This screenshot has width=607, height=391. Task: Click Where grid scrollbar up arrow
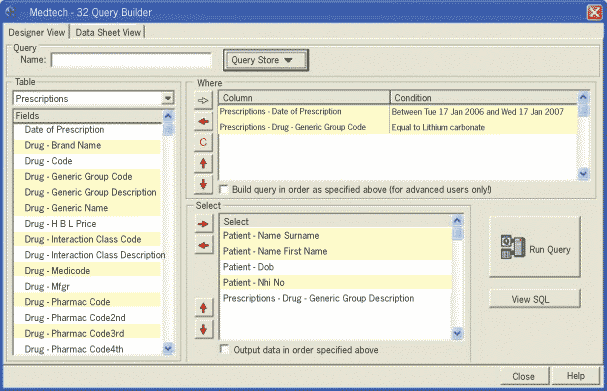(583, 97)
